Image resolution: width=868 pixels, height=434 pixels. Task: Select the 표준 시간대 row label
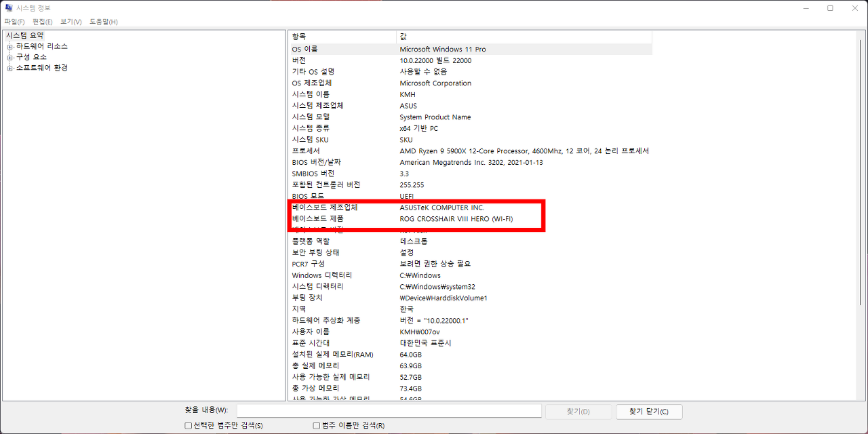click(311, 343)
